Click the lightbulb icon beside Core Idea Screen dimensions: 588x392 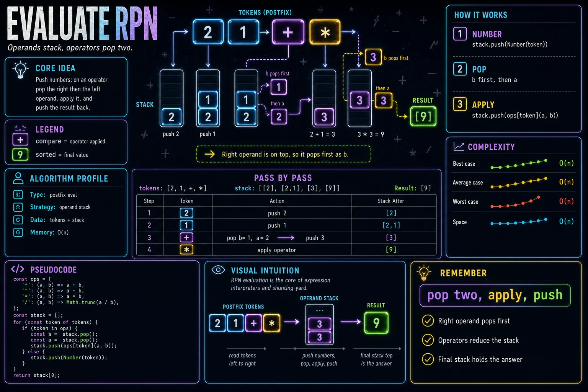(x=20, y=70)
